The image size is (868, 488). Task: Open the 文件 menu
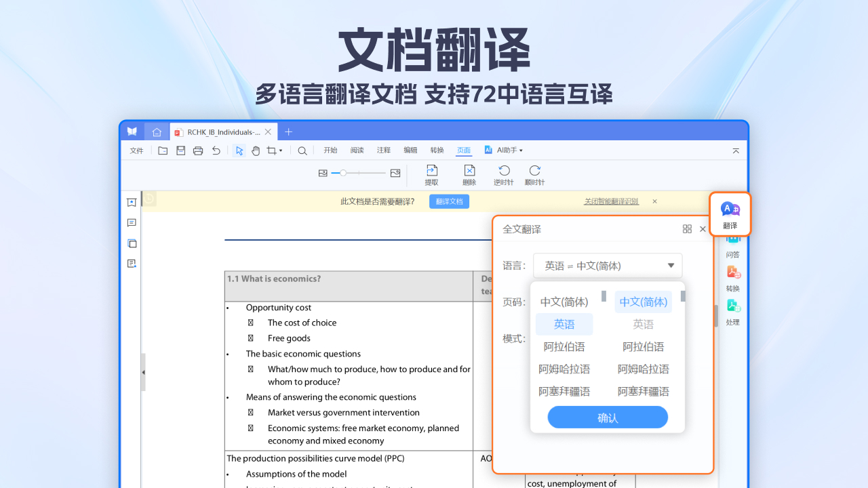pyautogui.click(x=136, y=150)
